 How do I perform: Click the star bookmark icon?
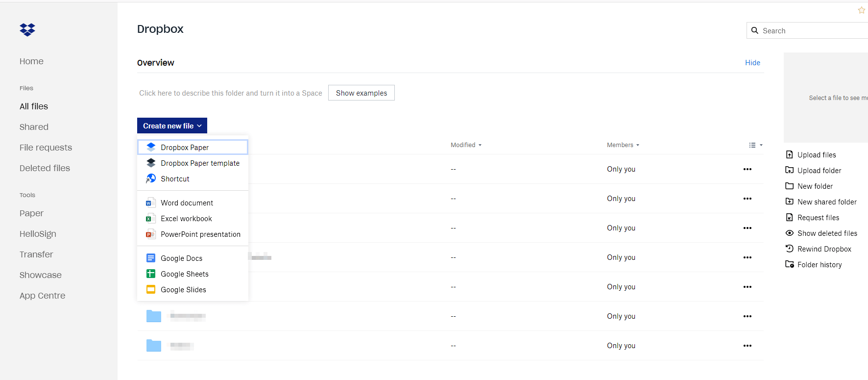862,10
